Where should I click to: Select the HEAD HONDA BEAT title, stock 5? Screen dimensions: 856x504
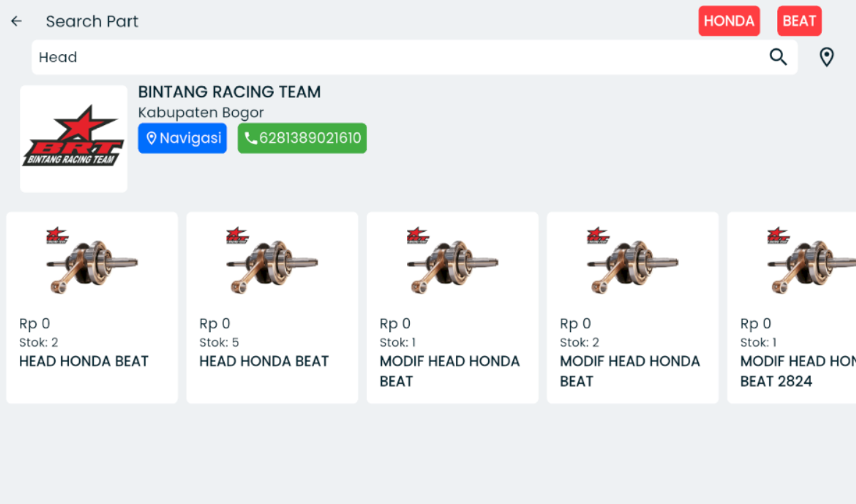pyautogui.click(x=264, y=361)
